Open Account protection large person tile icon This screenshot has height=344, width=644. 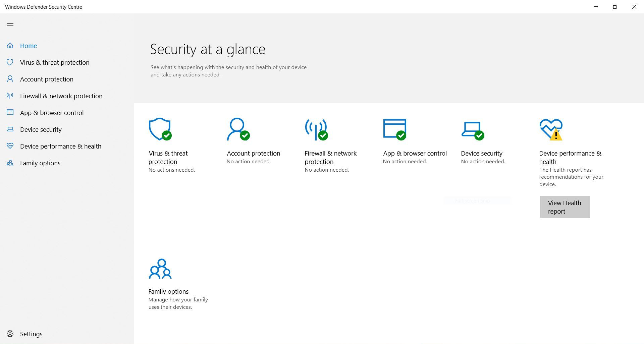pos(238,129)
